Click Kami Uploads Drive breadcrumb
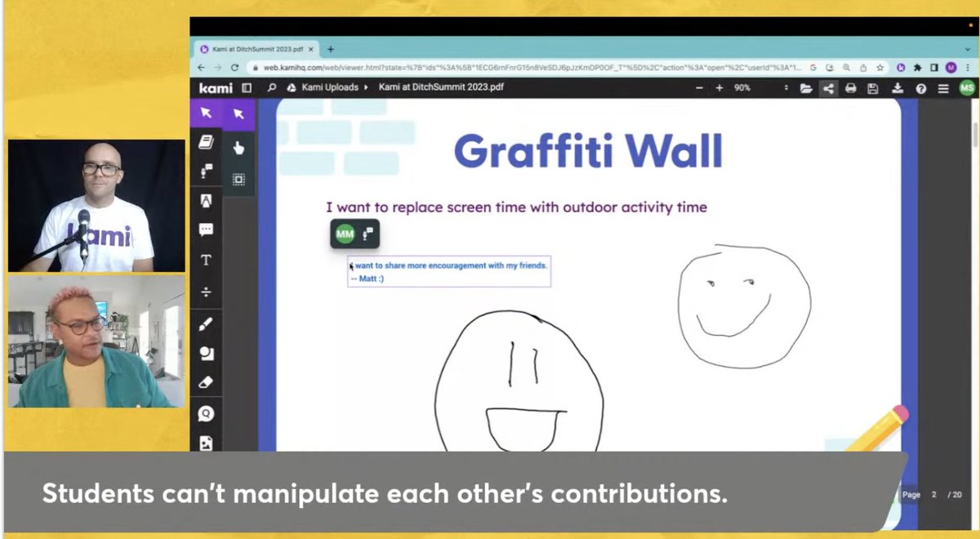Viewport: 980px width, 539px height. (323, 87)
